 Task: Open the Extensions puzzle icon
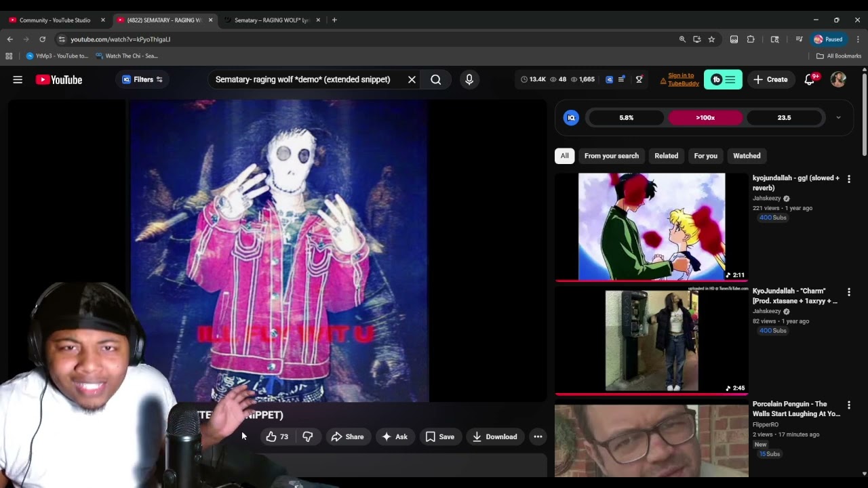coord(751,39)
